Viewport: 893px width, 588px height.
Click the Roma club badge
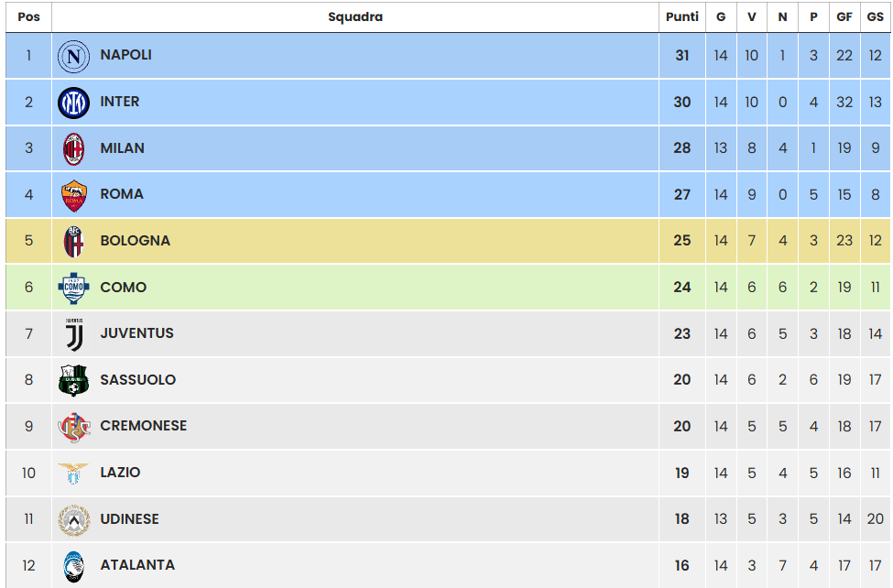74,195
